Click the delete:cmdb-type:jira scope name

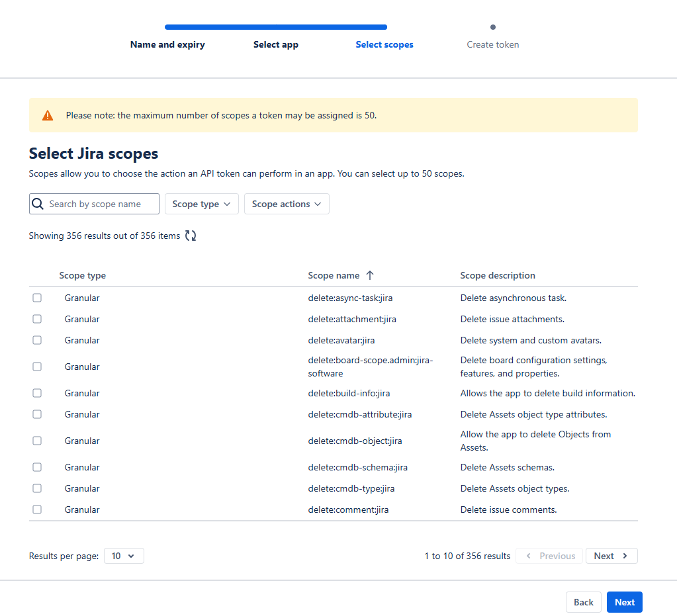tap(351, 489)
